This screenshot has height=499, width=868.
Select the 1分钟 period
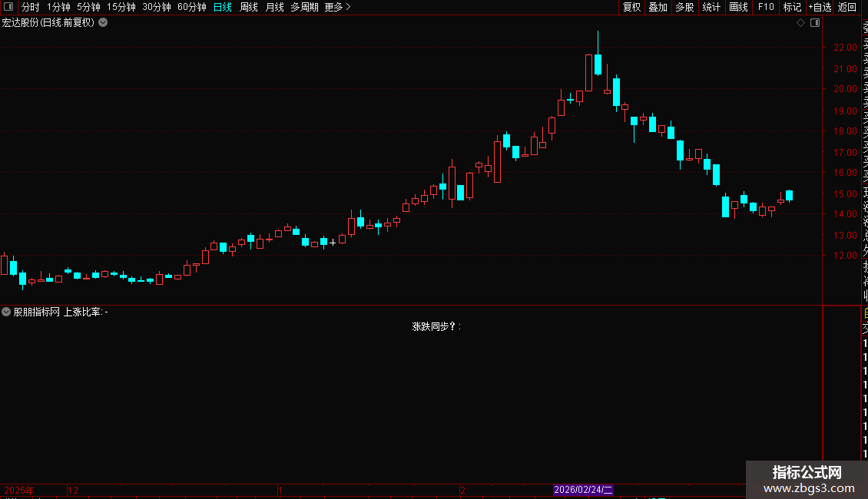point(58,7)
